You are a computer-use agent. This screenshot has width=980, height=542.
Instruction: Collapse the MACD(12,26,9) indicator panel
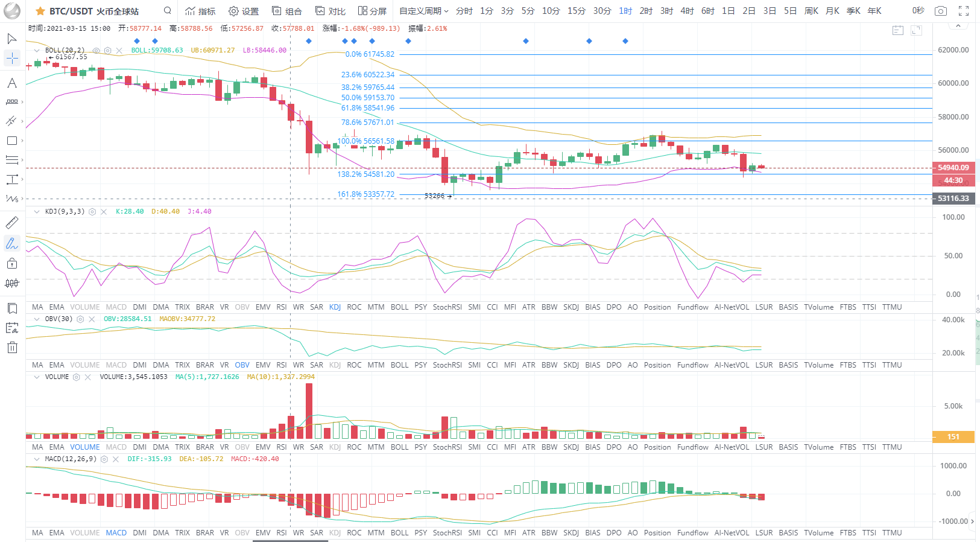tap(37, 459)
